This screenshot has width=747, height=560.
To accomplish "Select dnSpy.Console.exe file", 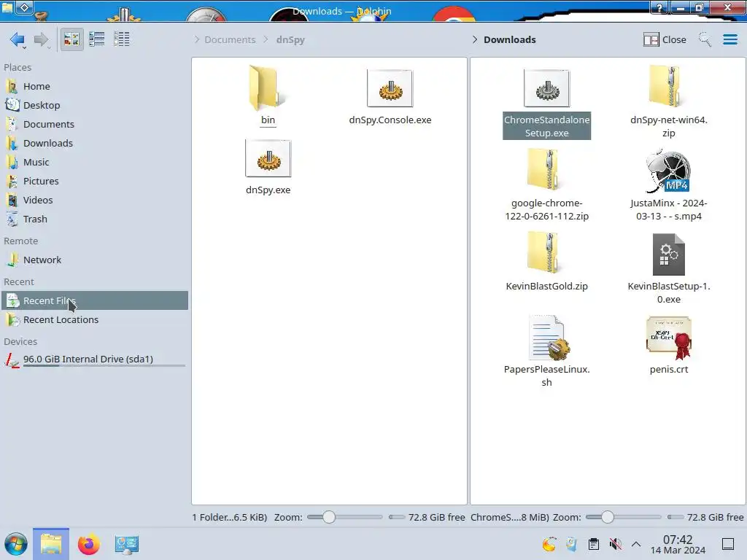I will pyautogui.click(x=390, y=97).
